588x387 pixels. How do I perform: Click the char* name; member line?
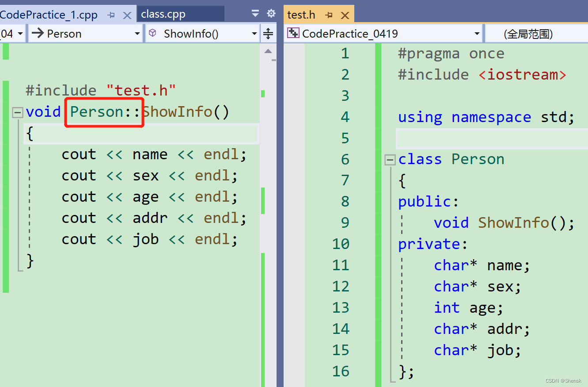tap(482, 265)
